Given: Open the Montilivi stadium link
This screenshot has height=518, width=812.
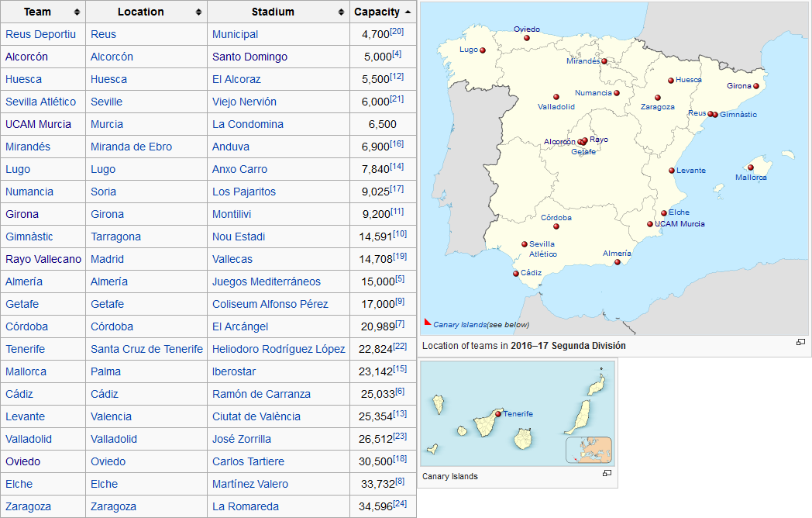Looking at the screenshot, I should (232, 214).
